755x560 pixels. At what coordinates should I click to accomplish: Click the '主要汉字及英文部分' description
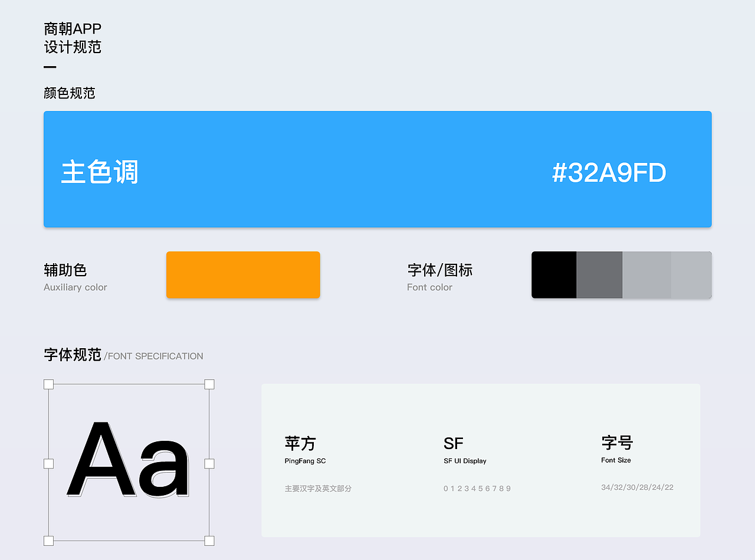[x=318, y=489]
